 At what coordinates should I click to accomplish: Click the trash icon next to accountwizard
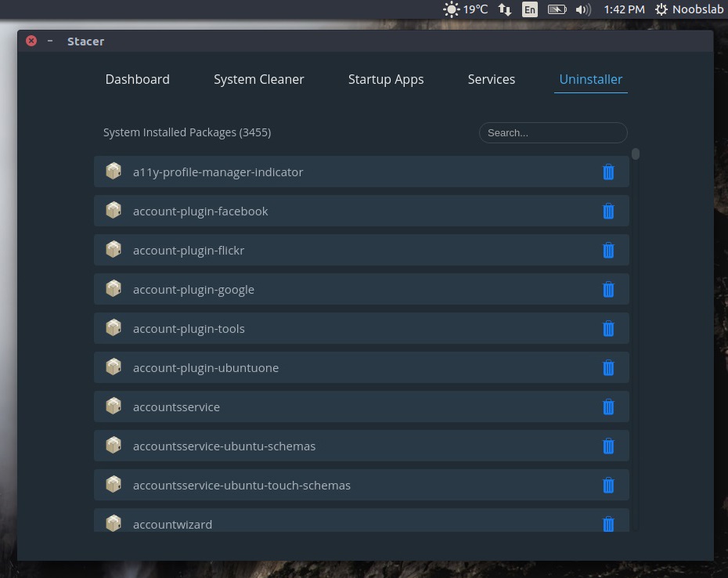point(608,524)
